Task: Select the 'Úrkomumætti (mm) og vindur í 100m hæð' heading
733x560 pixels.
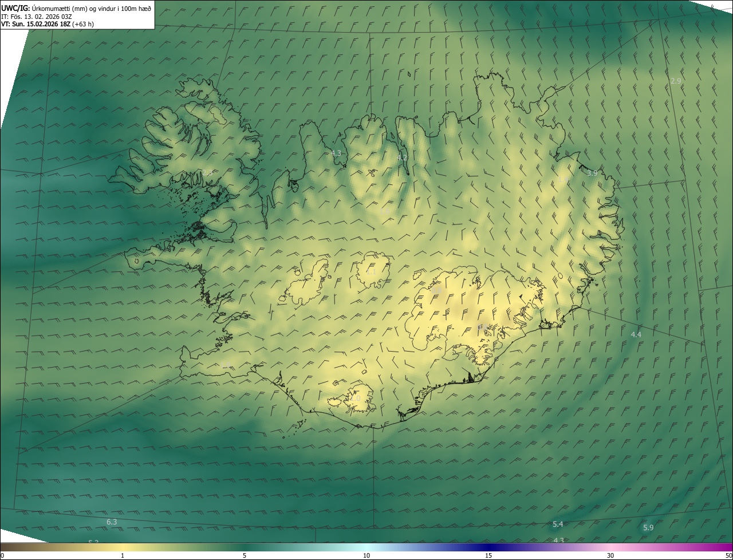Action: (x=92, y=8)
